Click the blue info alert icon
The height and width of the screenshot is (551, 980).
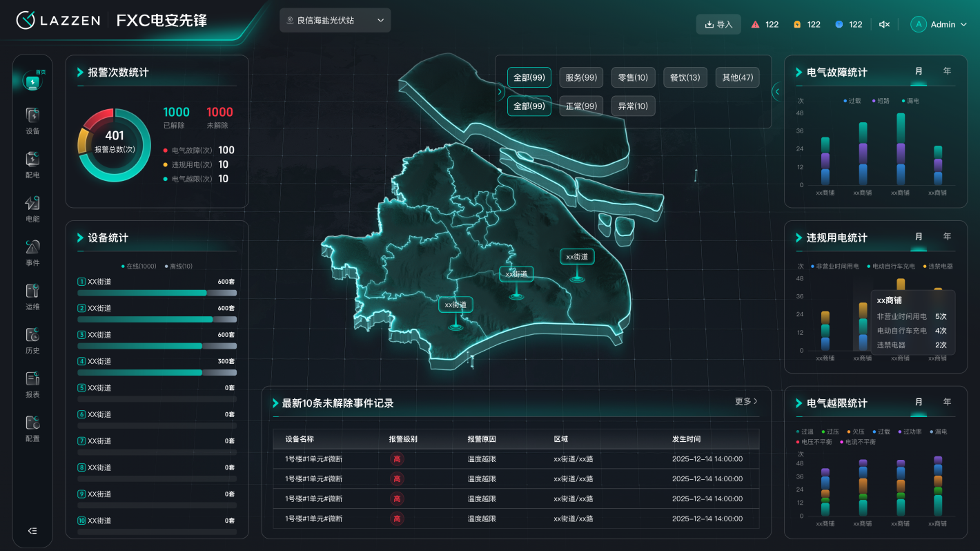pyautogui.click(x=839, y=24)
